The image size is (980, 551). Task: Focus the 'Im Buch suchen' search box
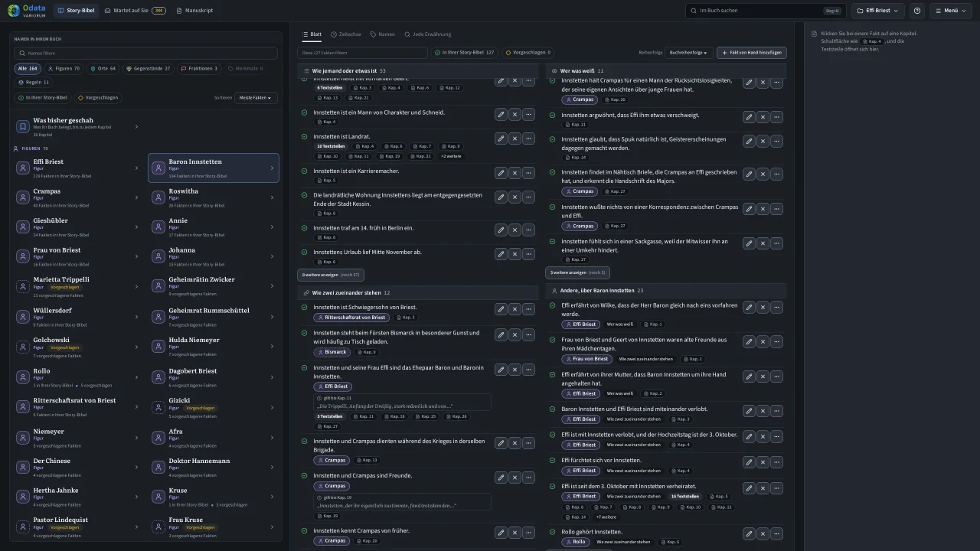(x=765, y=11)
